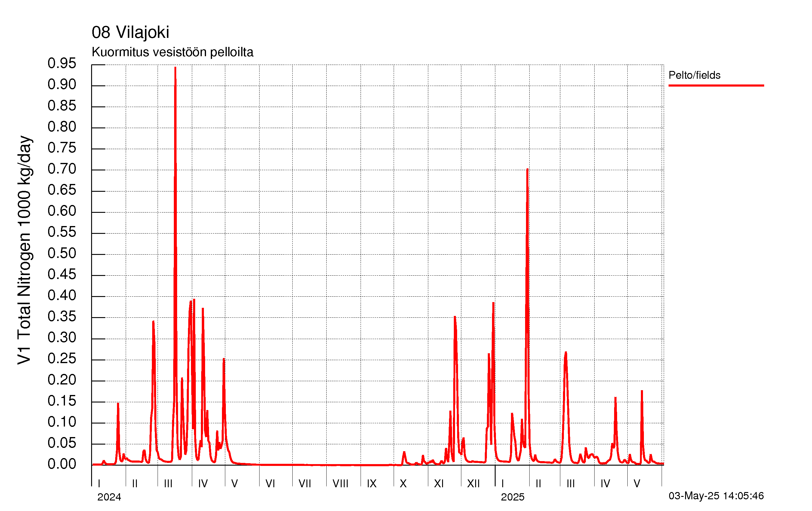Click the y-axis value 0.15

[x=62, y=401]
